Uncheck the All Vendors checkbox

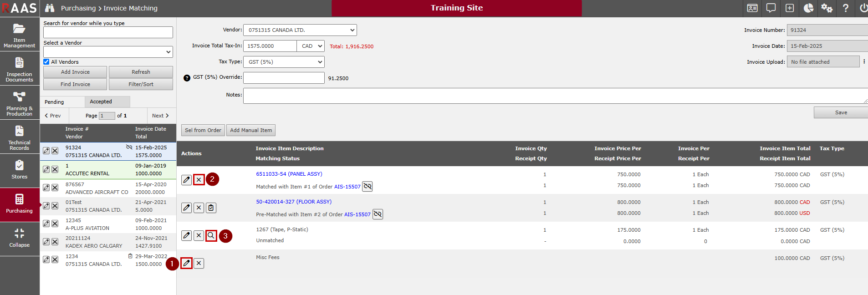tap(46, 62)
